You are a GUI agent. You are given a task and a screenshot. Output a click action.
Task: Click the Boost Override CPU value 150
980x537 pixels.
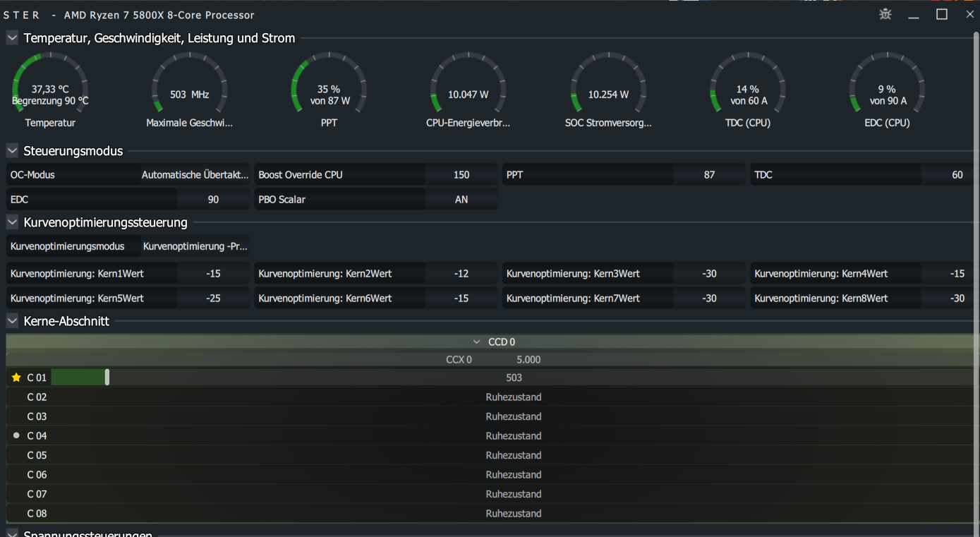click(x=461, y=174)
